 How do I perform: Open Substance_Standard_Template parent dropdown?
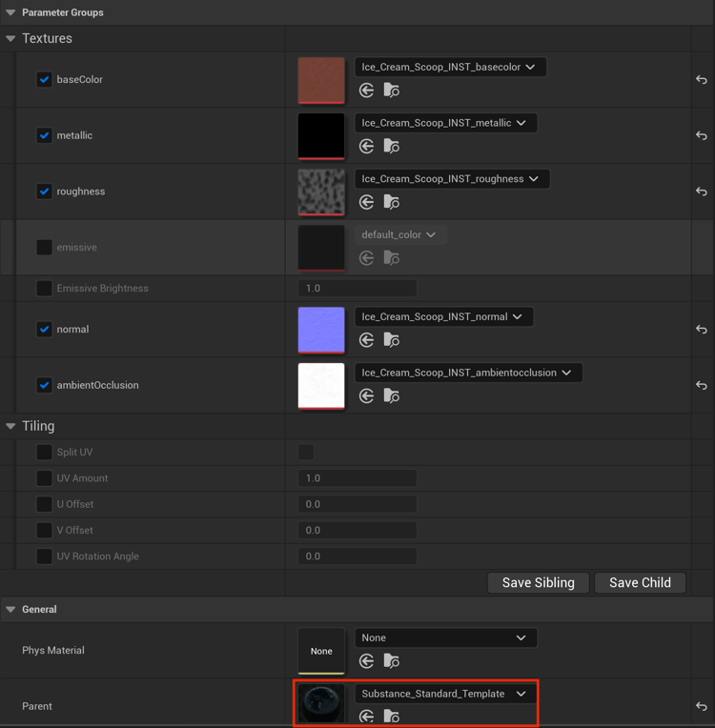pos(446,694)
